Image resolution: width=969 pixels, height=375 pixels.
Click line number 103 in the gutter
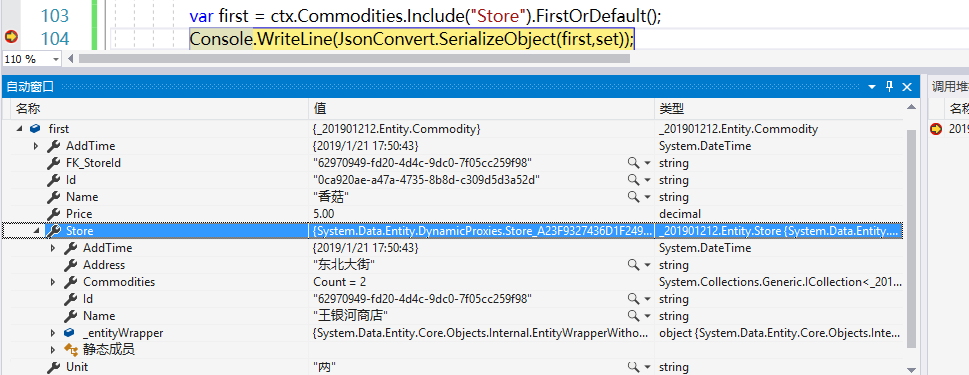tap(55, 15)
